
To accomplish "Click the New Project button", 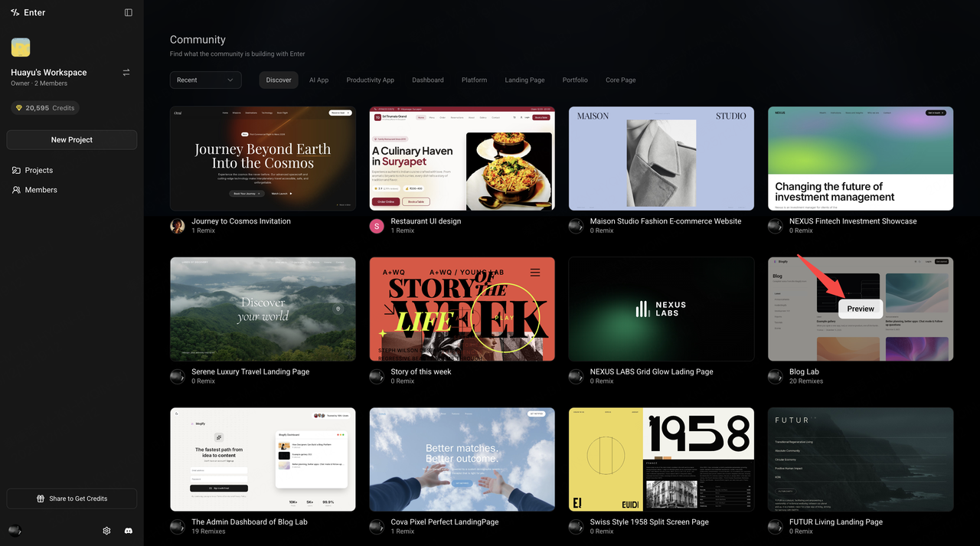I will pyautogui.click(x=72, y=140).
